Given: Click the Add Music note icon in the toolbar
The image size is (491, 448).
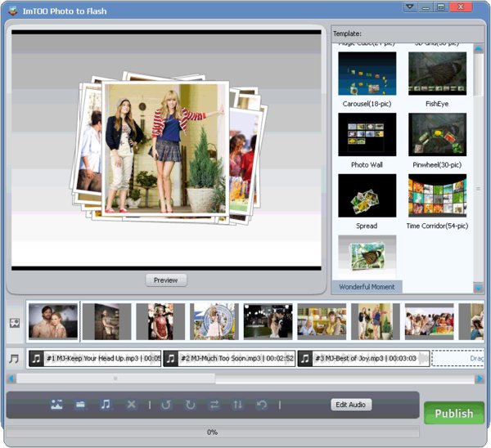Looking at the screenshot, I should [106, 405].
